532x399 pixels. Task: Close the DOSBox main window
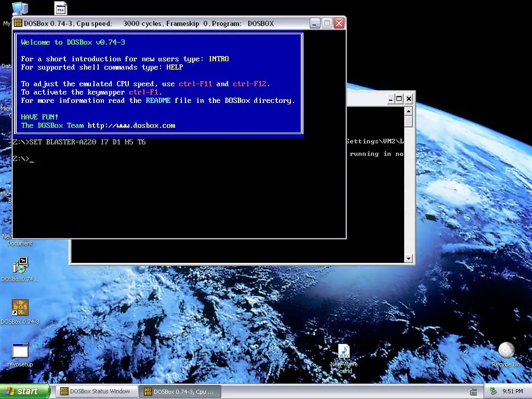coord(339,23)
